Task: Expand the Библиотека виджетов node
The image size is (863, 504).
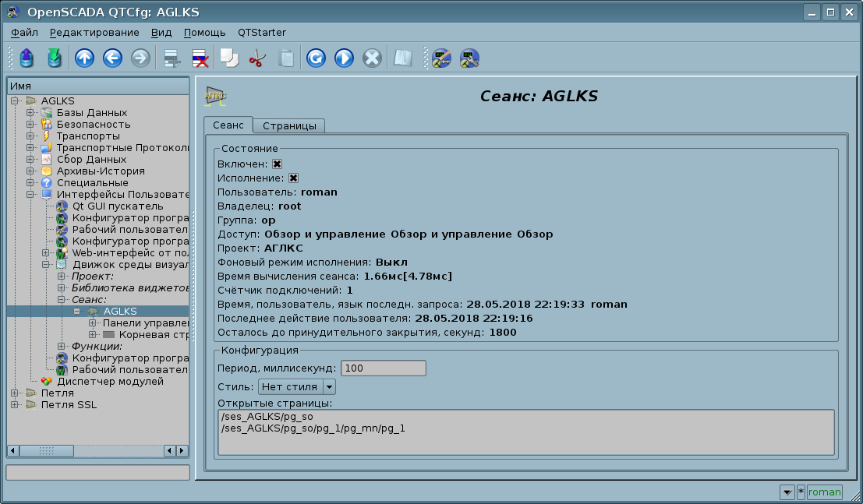Action: coord(61,287)
